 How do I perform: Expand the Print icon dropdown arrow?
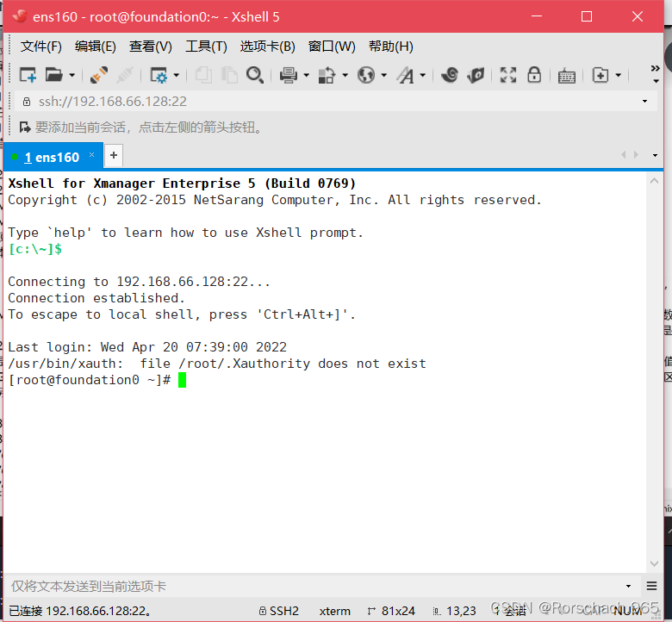(x=306, y=76)
